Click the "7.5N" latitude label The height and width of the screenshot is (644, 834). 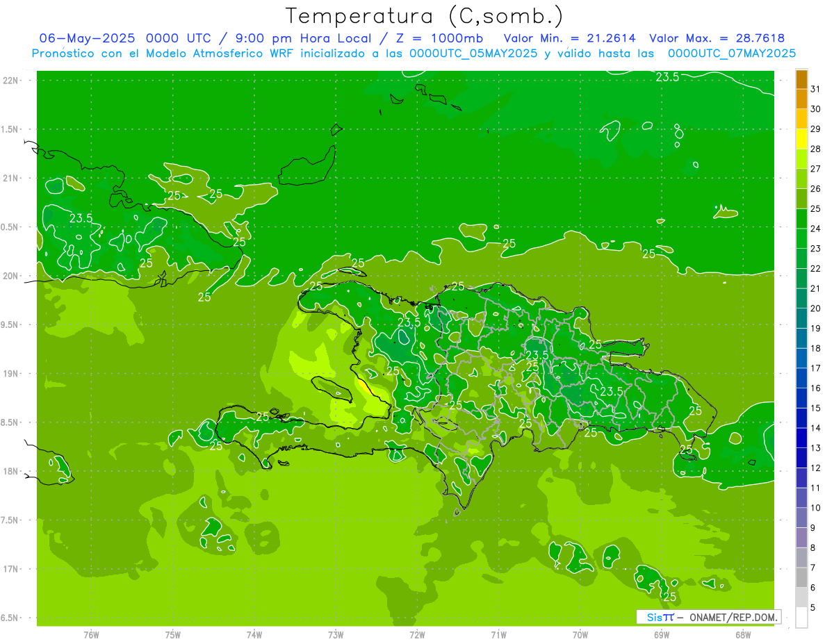tap(10, 520)
